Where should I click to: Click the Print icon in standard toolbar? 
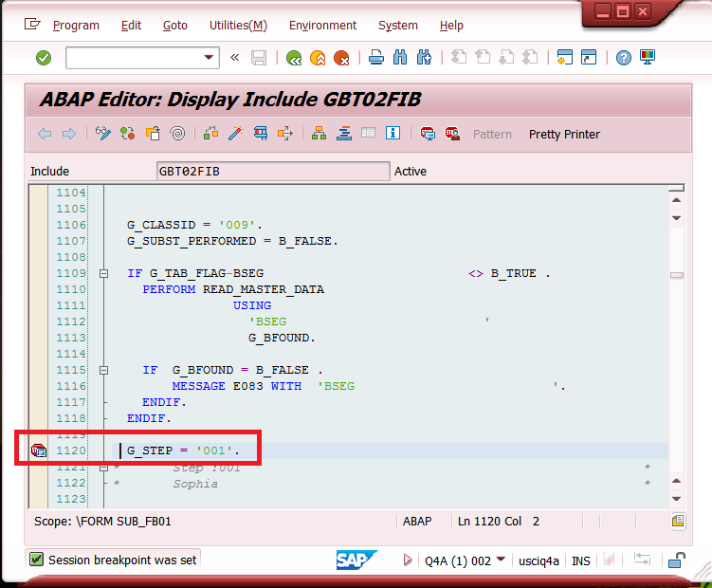tap(376, 58)
